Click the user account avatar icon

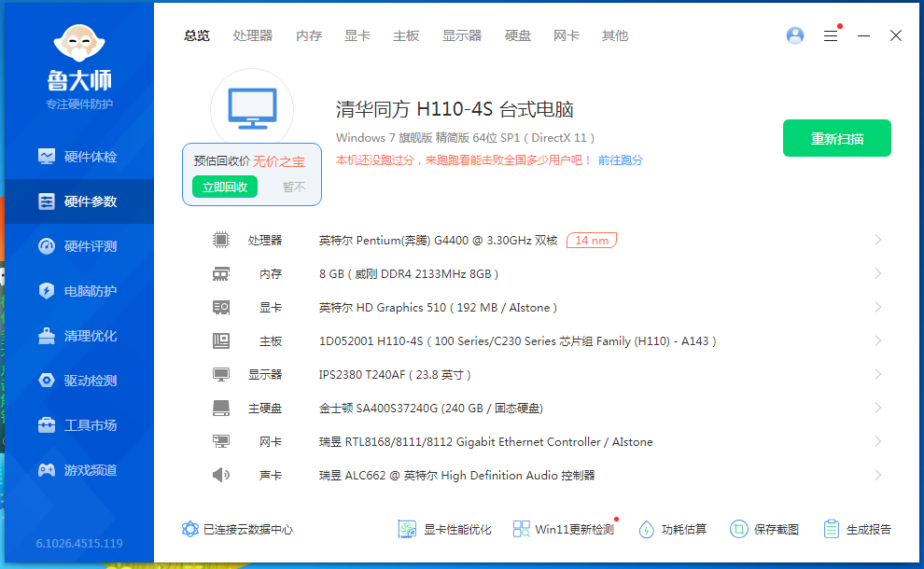click(x=795, y=35)
